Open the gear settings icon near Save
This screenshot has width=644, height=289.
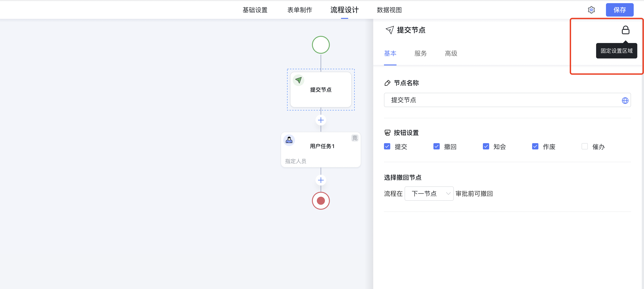click(591, 10)
